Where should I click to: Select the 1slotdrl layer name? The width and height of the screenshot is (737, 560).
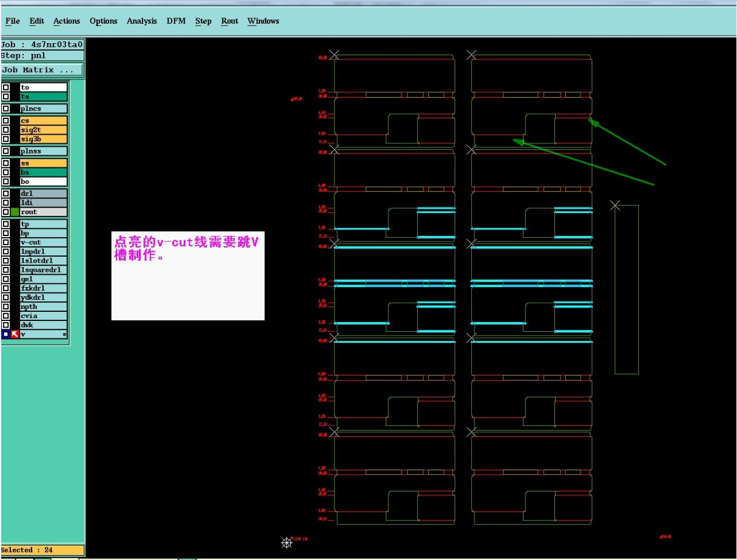43,261
